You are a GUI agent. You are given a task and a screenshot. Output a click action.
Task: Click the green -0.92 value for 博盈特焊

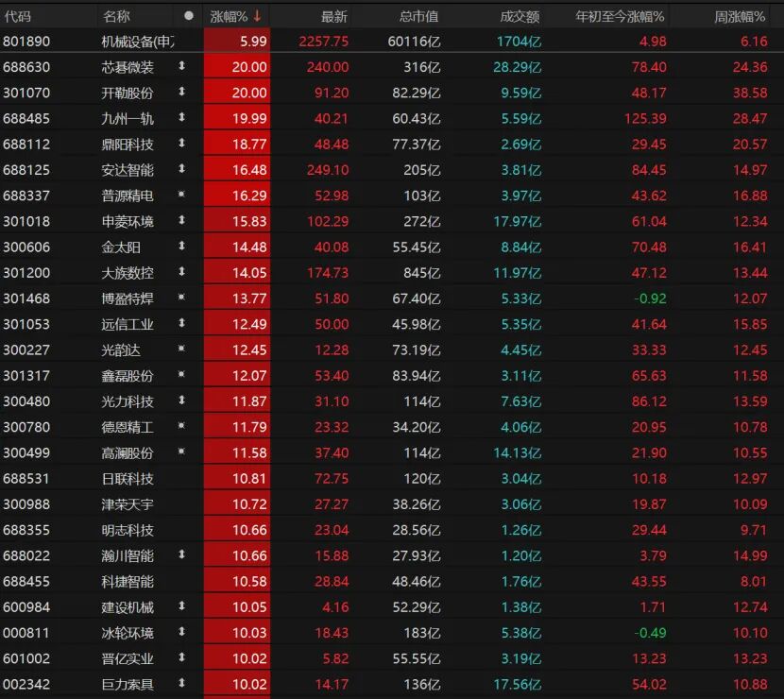coord(650,299)
